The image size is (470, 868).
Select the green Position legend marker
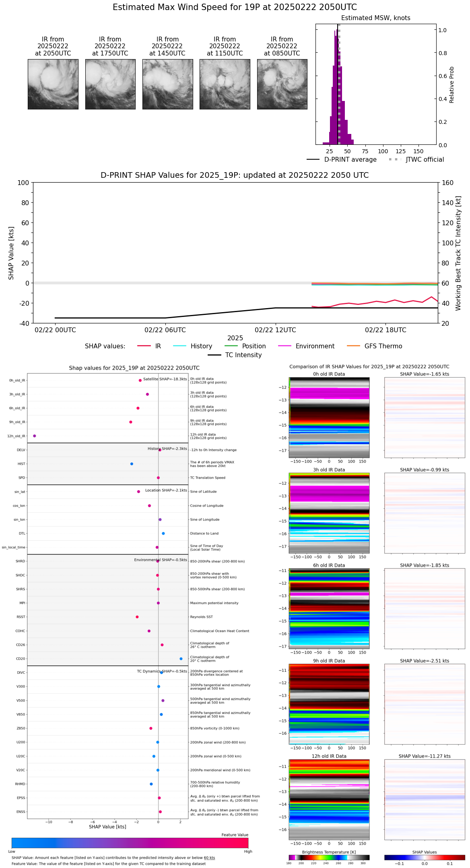point(231,346)
